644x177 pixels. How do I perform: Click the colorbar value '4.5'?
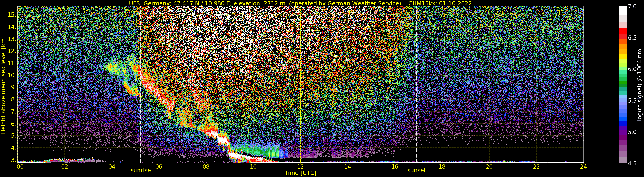click(x=632, y=163)
